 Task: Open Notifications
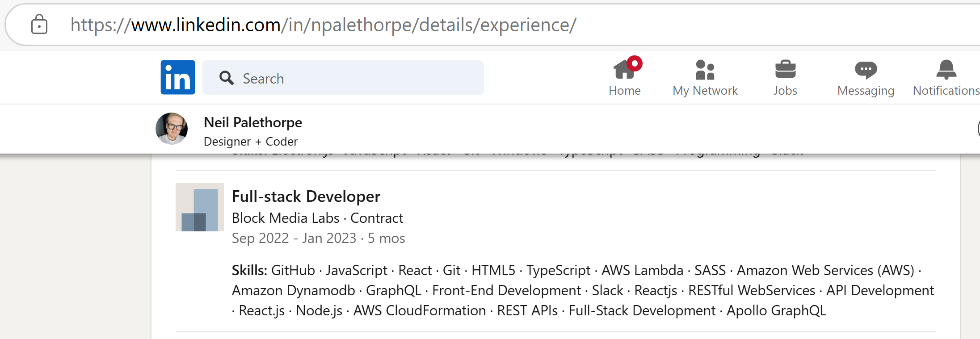[946, 78]
